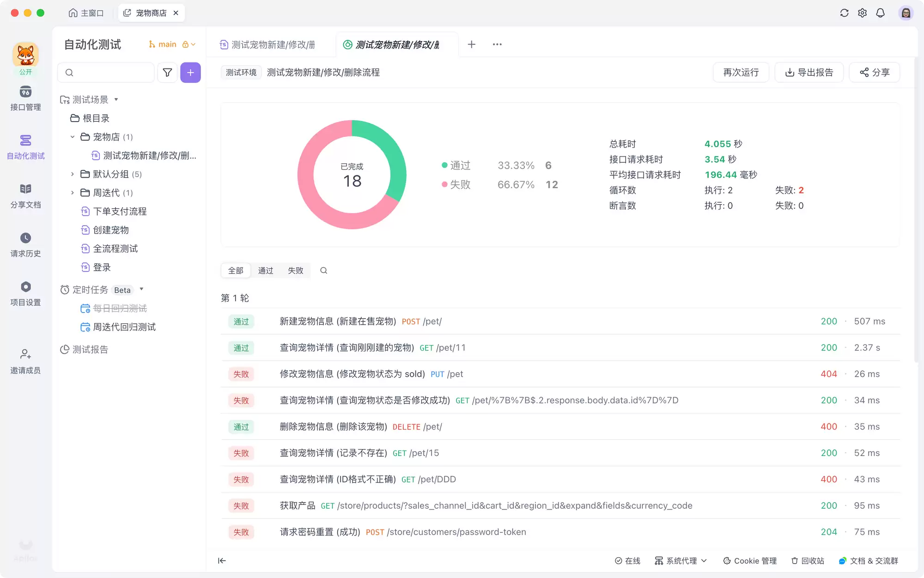Open the 系统代理 dropdown

[x=681, y=561]
